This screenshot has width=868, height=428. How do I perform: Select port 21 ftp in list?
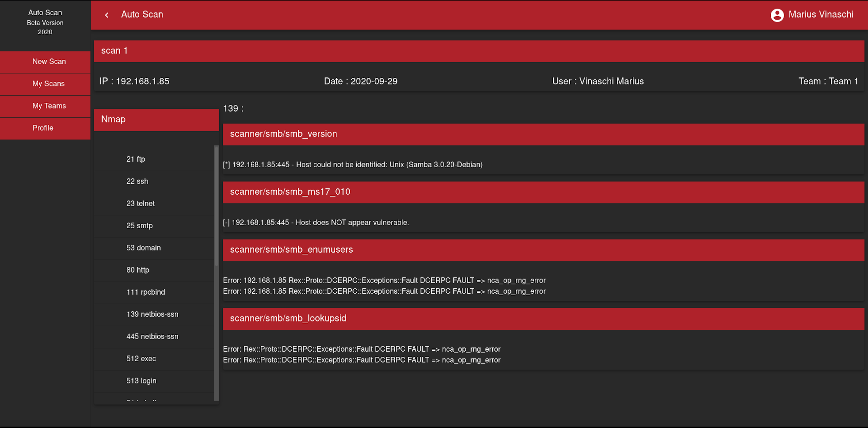click(136, 159)
